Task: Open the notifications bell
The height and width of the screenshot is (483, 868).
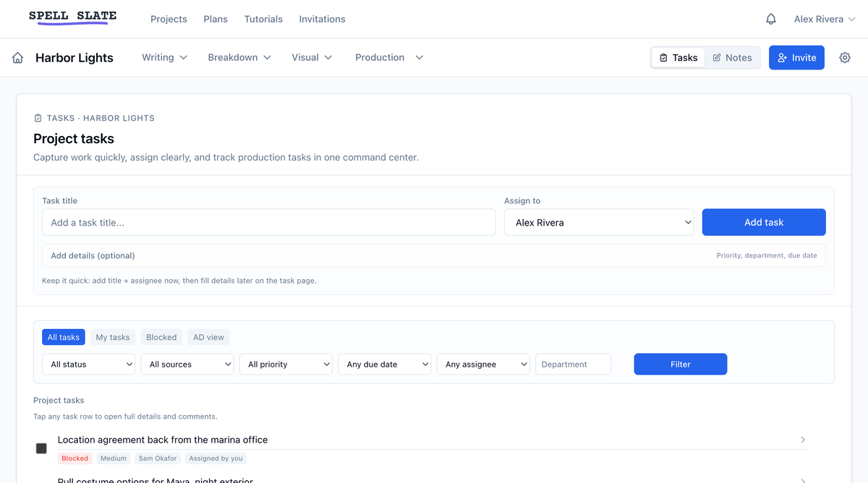Action: (771, 20)
